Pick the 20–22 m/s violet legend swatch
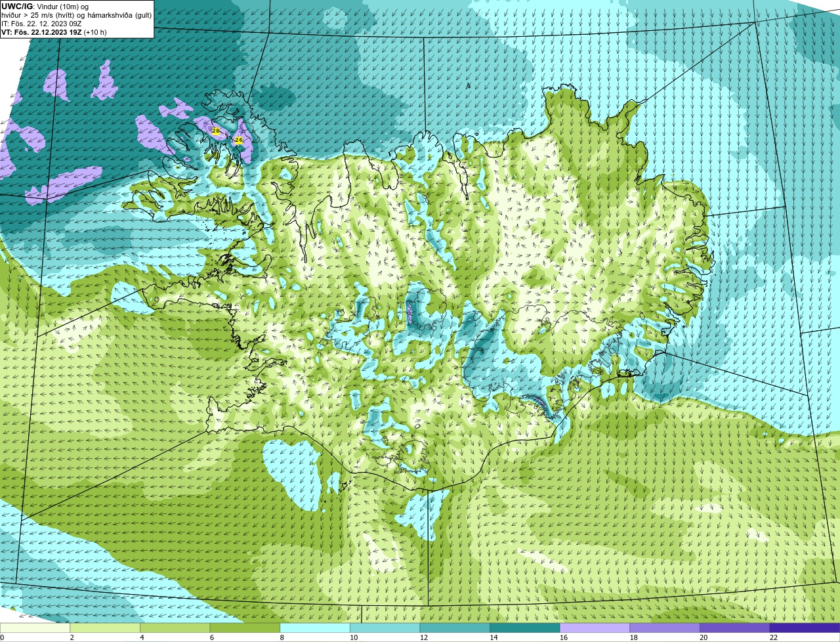The height and width of the screenshot is (642, 840). pyautogui.click(x=735, y=628)
